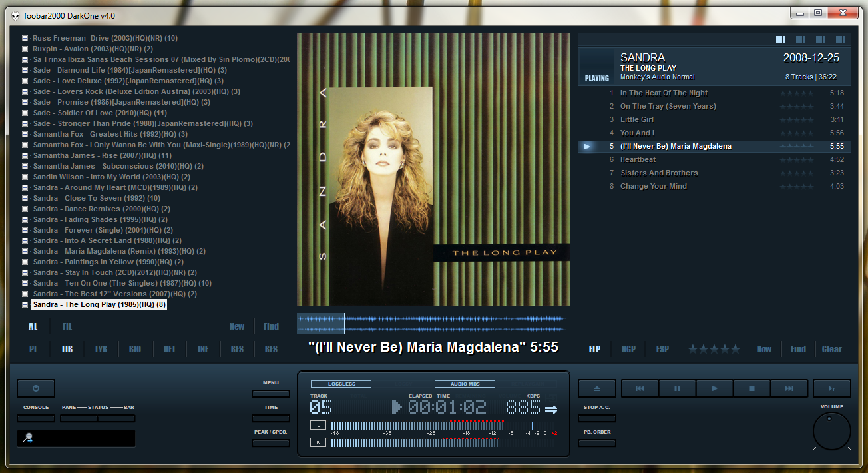The width and height of the screenshot is (868, 473).
Task: Toggle the PB. ORDER button
Action: click(x=597, y=443)
